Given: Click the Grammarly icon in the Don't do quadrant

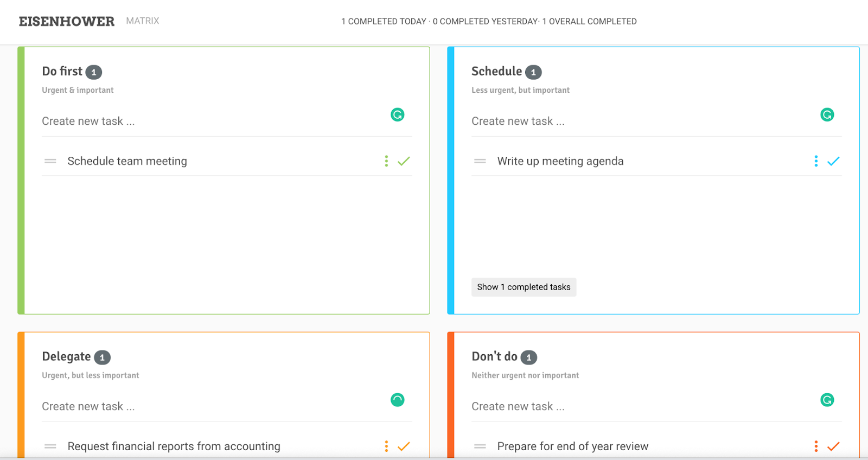Looking at the screenshot, I should (827, 400).
